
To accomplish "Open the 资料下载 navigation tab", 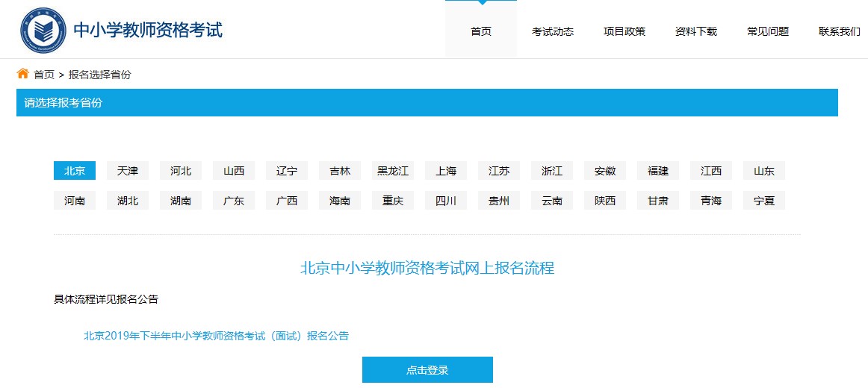I will point(696,31).
